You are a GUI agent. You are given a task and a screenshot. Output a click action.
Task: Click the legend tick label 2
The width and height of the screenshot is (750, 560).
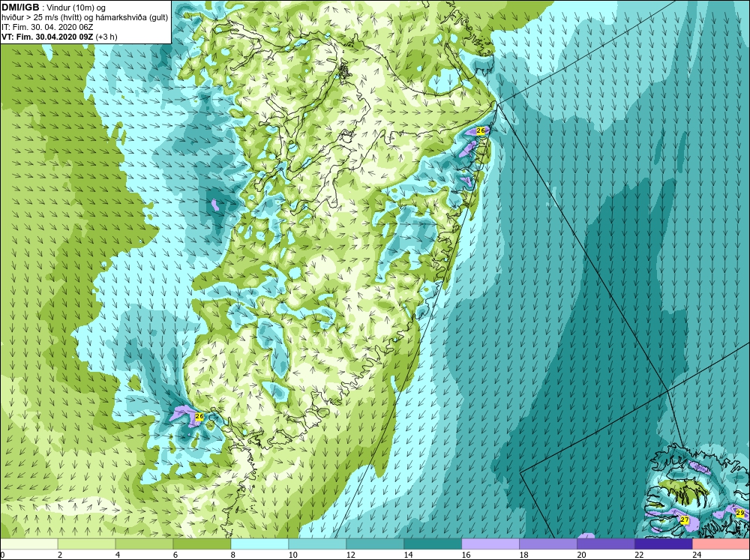[x=60, y=555]
